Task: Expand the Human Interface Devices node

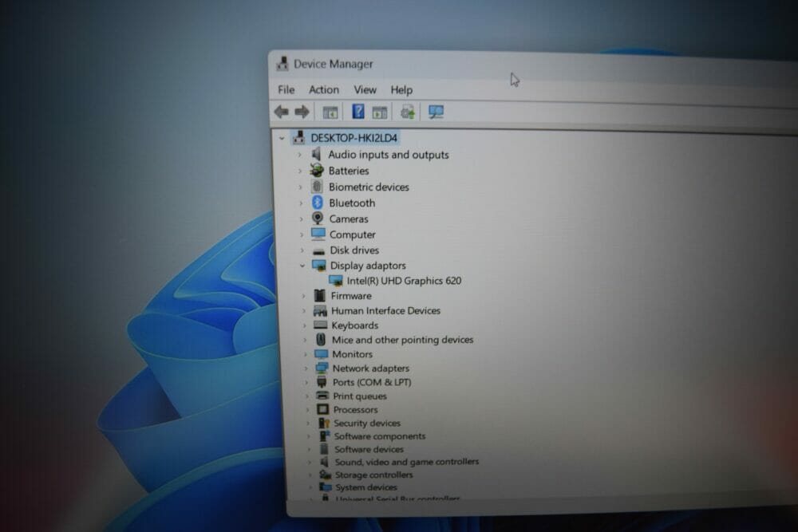Action: pos(304,310)
